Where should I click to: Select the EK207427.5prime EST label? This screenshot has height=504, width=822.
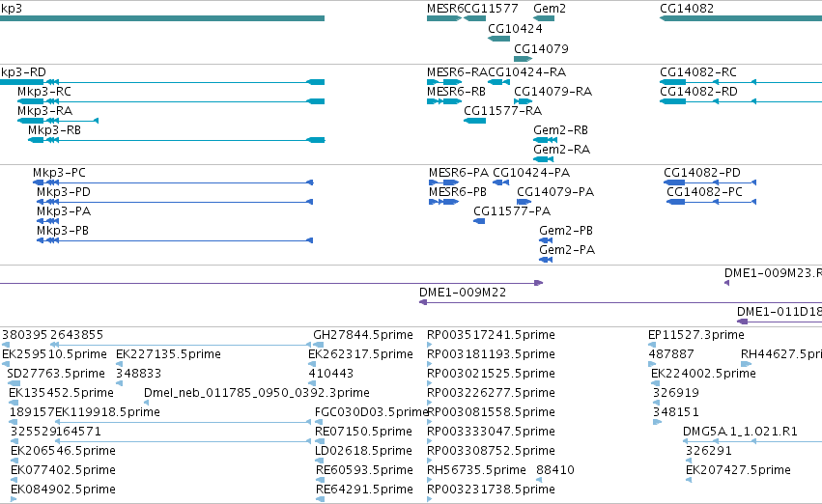pyautogui.click(x=738, y=470)
